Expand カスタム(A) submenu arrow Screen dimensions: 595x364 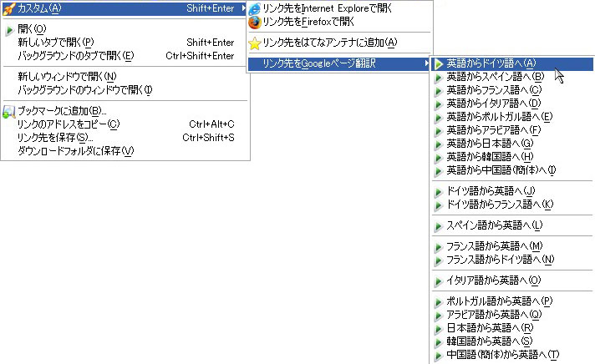click(243, 8)
